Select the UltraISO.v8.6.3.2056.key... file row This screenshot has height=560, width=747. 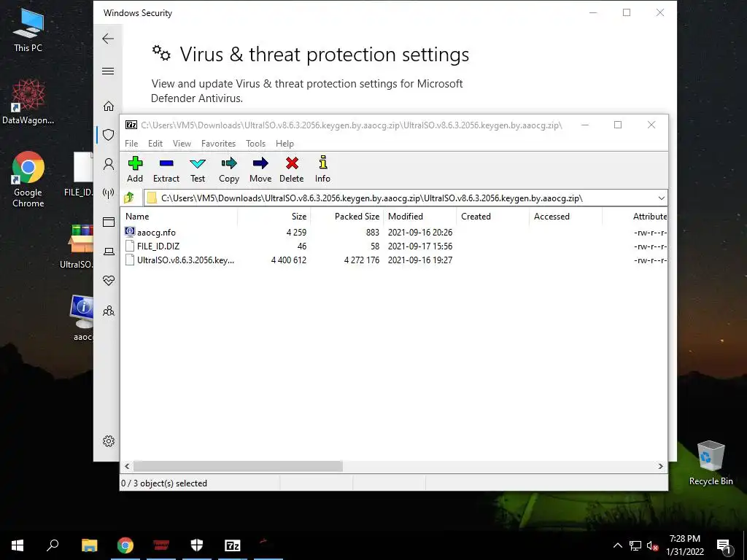(x=394, y=260)
